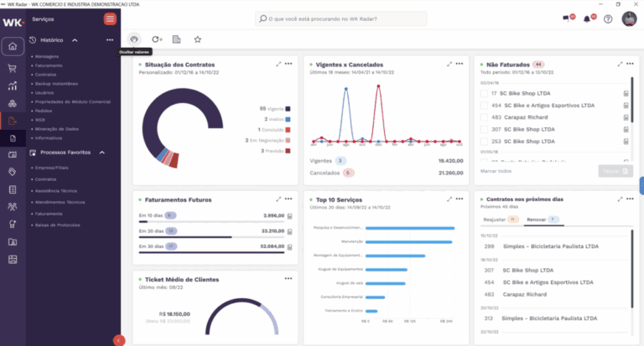The width and height of the screenshot is (644, 346).
Task: Switch to the Reajustar tab
Action: coord(495,219)
